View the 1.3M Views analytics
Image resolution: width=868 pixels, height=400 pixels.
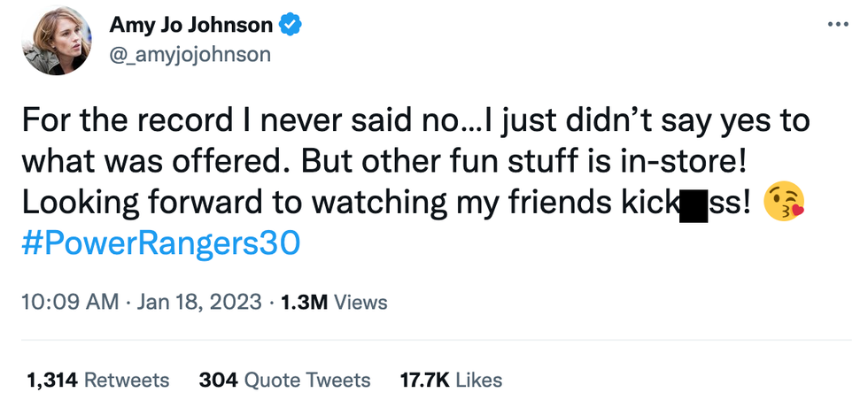point(333,303)
